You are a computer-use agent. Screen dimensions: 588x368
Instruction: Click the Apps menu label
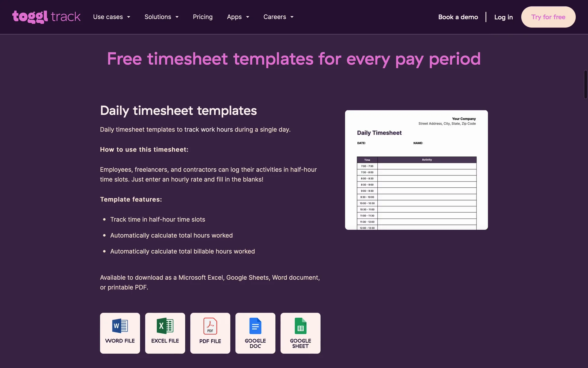[x=234, y=17]
